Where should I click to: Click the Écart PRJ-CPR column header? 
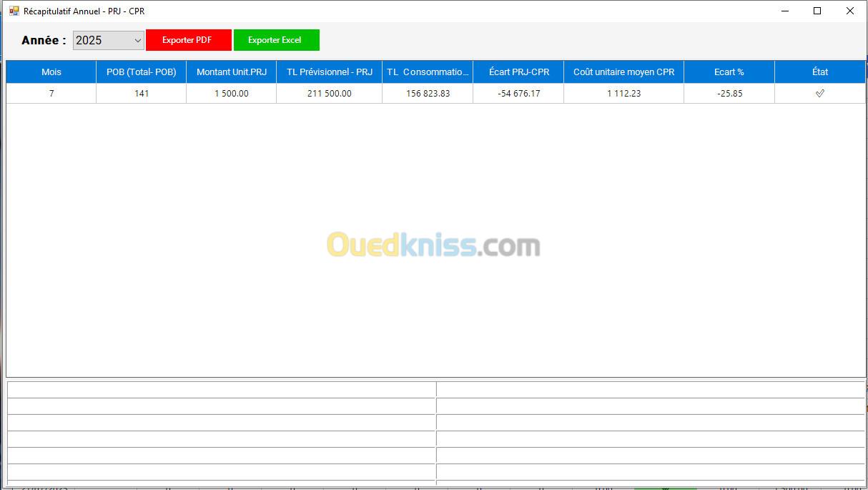[x=518, y=72]
